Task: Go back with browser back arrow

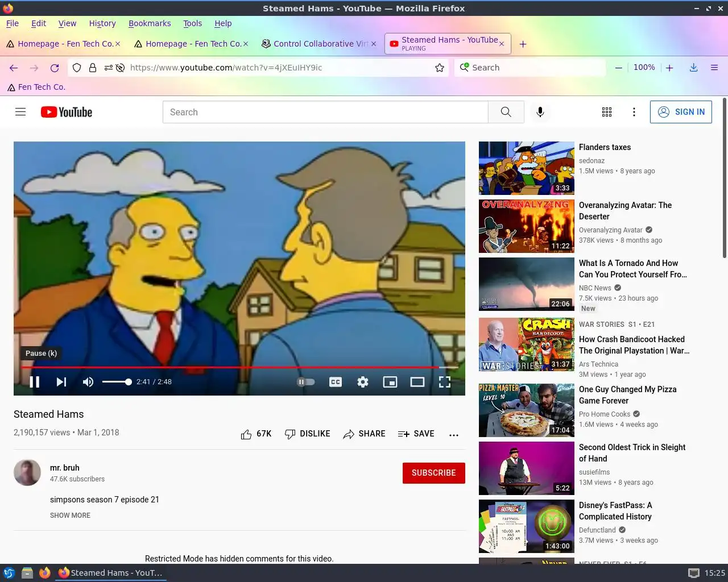Action: 14,68
